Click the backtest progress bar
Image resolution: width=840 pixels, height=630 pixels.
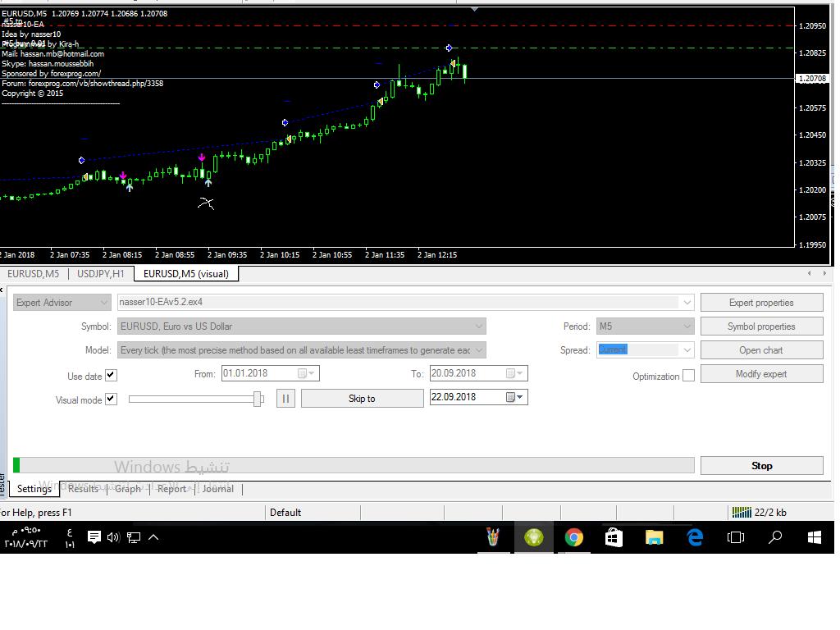[354, 465]
